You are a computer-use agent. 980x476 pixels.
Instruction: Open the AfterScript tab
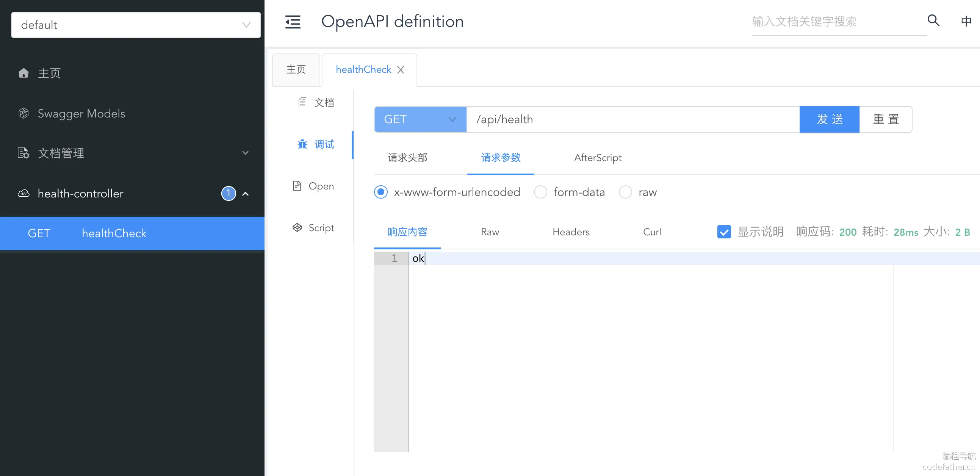pyautogui.click(x=598, y=158)
